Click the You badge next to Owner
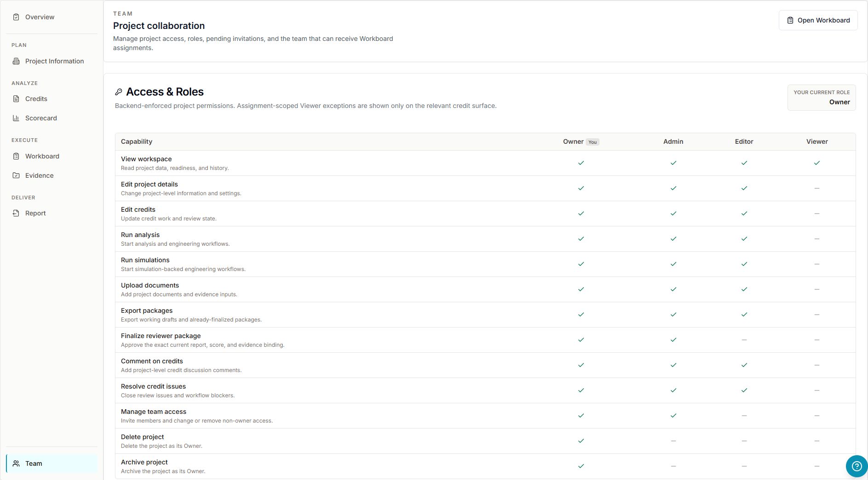The image size is (868, 480). [593, 142]
